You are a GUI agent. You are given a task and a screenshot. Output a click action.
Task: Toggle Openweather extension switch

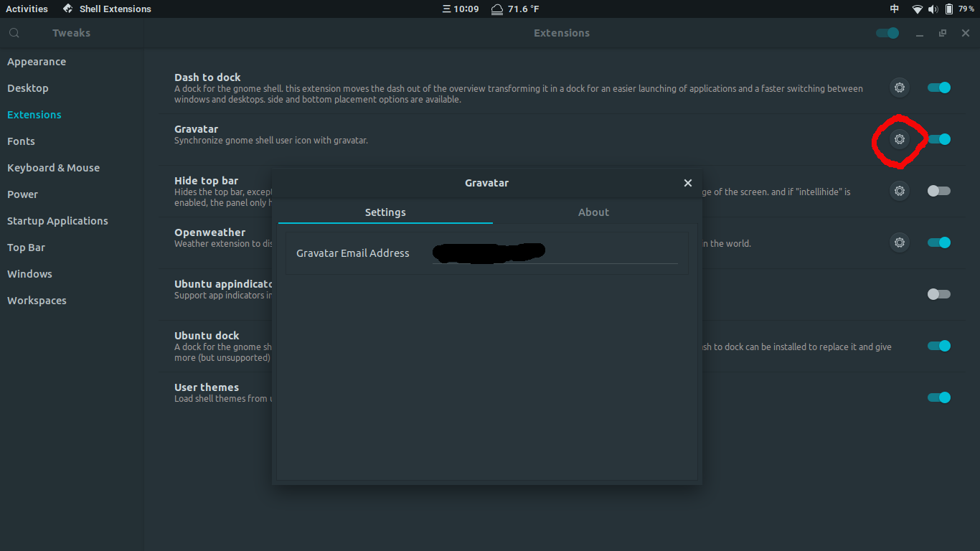click(x=938, y=242)
